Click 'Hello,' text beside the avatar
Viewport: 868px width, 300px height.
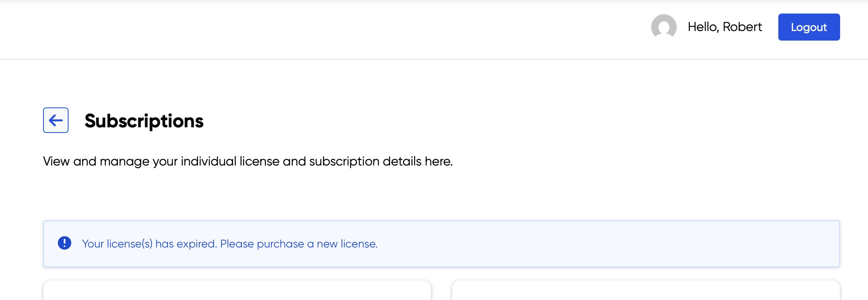pyautogui.click(x=703, y=27)
